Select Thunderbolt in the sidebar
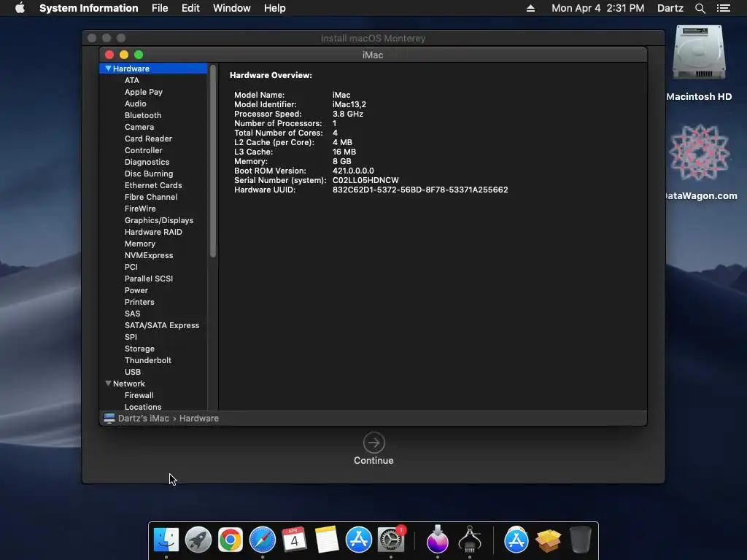747x560 pixels. 147,360
